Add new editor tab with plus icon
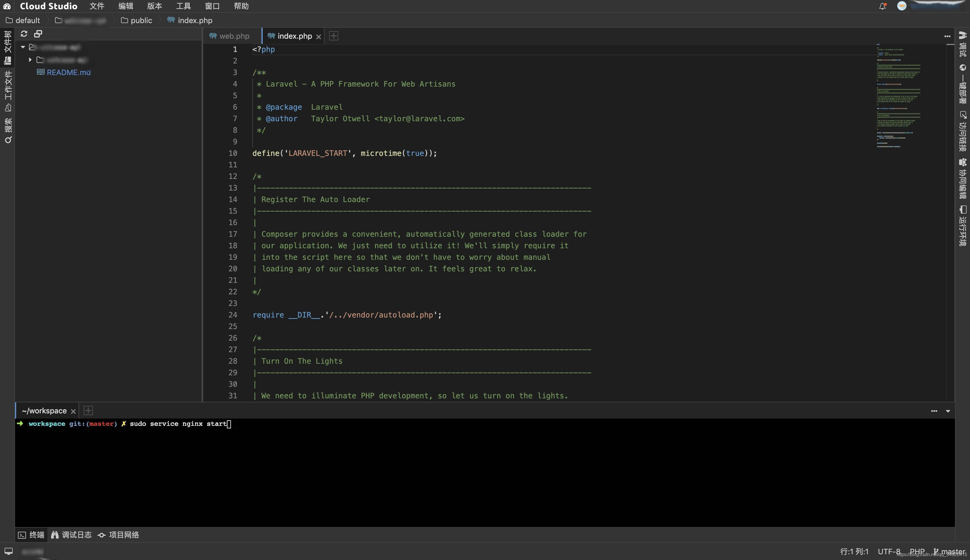Image resolution: width=970 pixels, height=560 pixels. point(333,36)
